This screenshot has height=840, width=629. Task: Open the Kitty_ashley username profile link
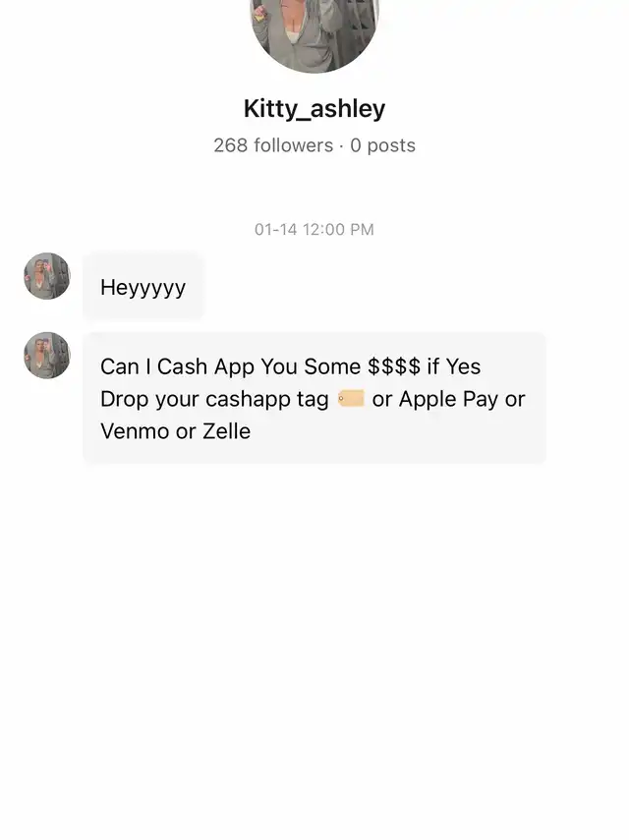pyautogui.click(x=314, y=108)
